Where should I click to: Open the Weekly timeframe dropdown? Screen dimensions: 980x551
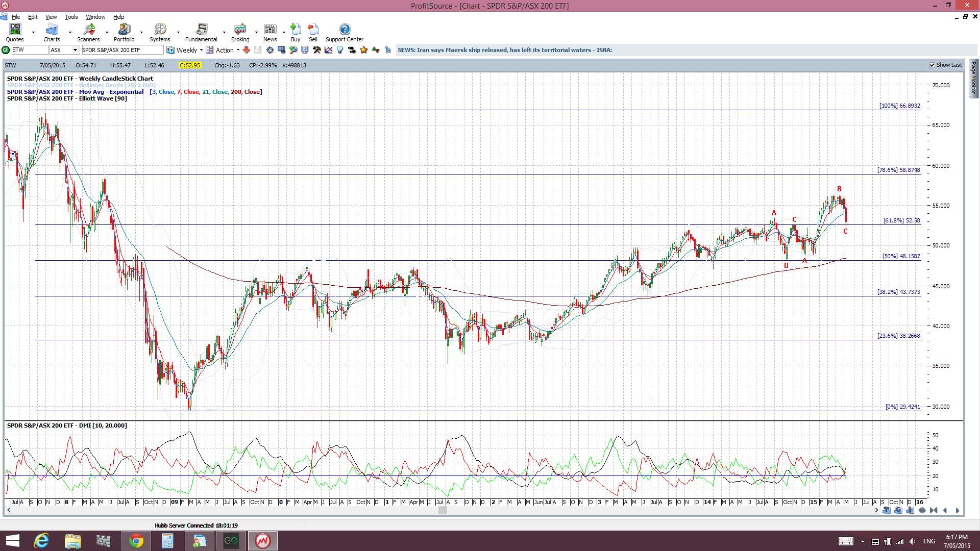[185, 50]
